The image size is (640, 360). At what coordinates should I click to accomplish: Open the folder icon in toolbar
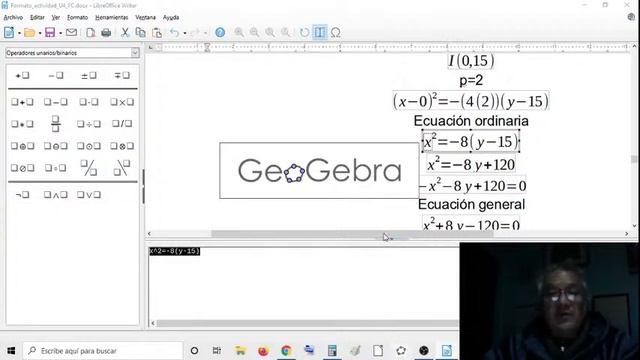[x=29, y=32]
